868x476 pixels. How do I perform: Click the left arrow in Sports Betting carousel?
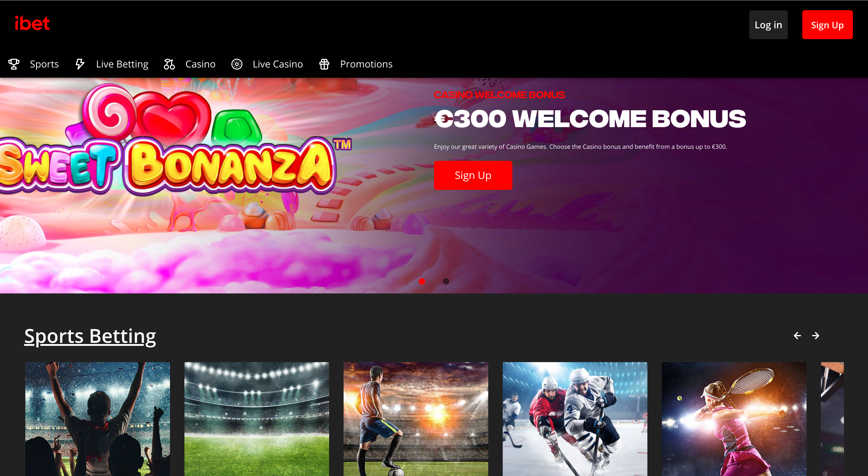pos(797,336)
